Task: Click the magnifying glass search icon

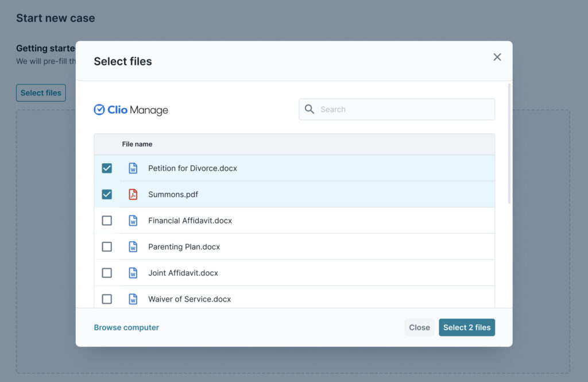Action: tap(310, 109)
